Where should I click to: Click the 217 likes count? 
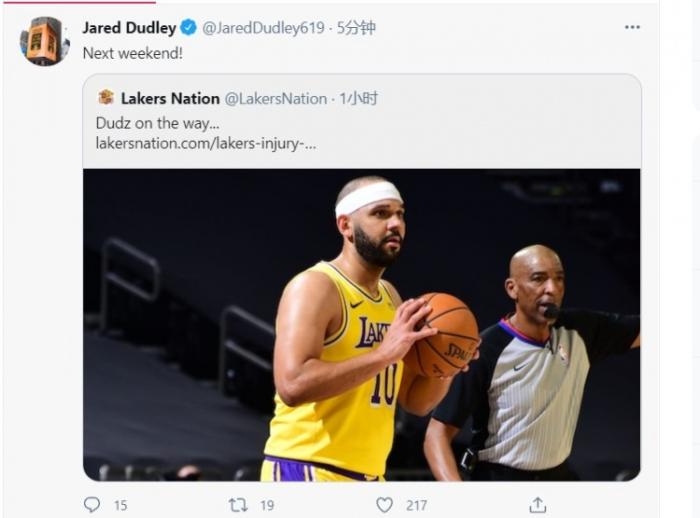tap(416, 506)
